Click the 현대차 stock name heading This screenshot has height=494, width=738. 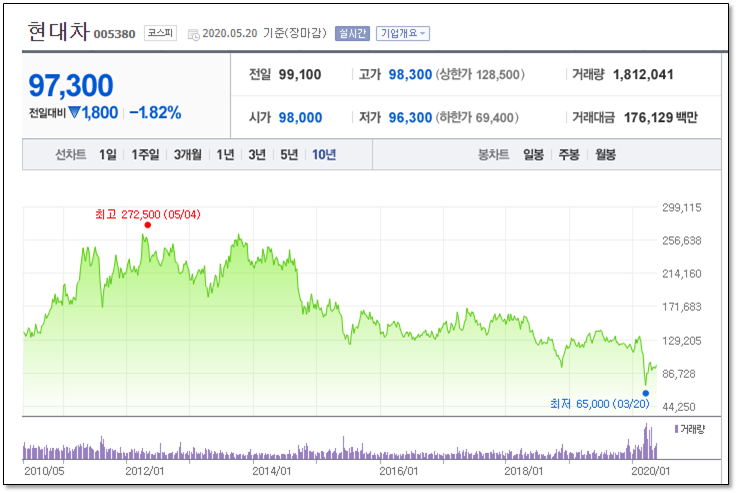point(58,32)
